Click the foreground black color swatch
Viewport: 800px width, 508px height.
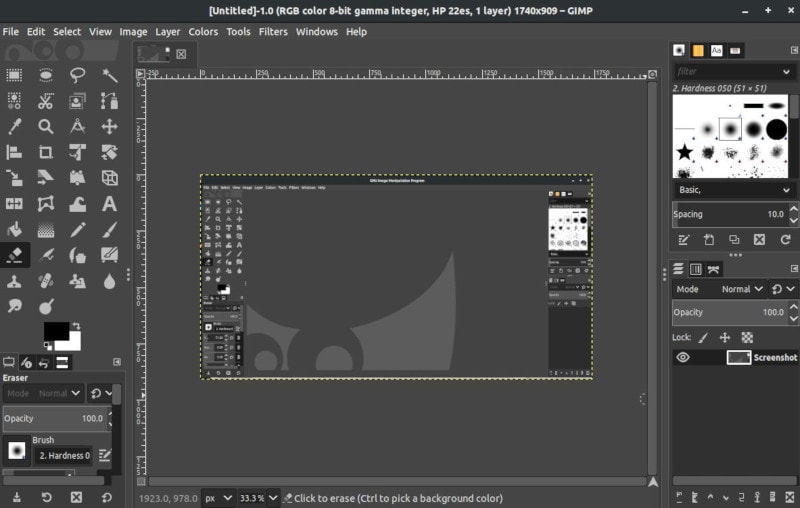pos(56,331)
